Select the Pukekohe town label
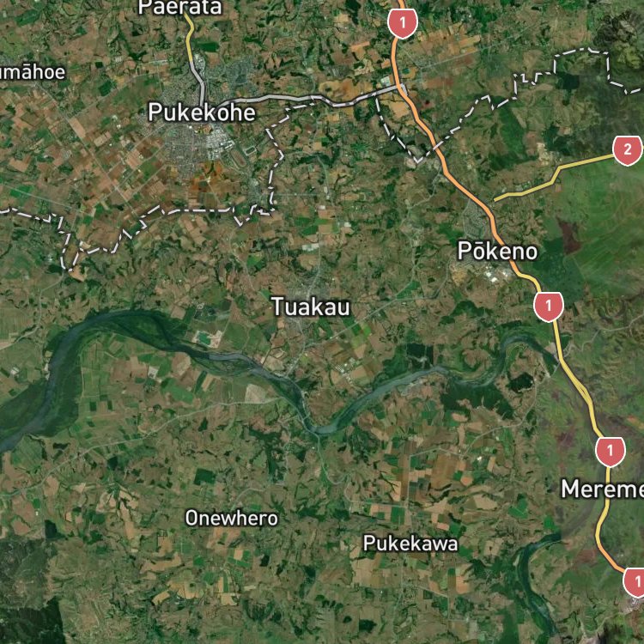Viewport: 644px width, 644px height. 202,112
